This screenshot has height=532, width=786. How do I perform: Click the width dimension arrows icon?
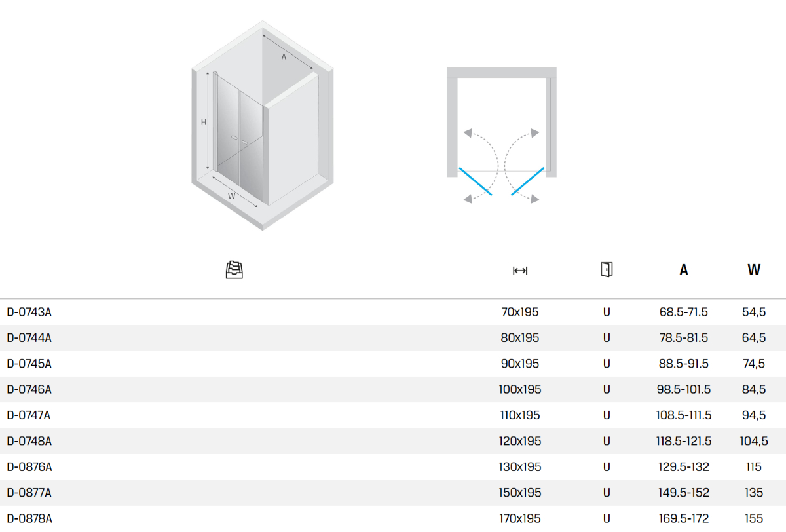point(520,271)
